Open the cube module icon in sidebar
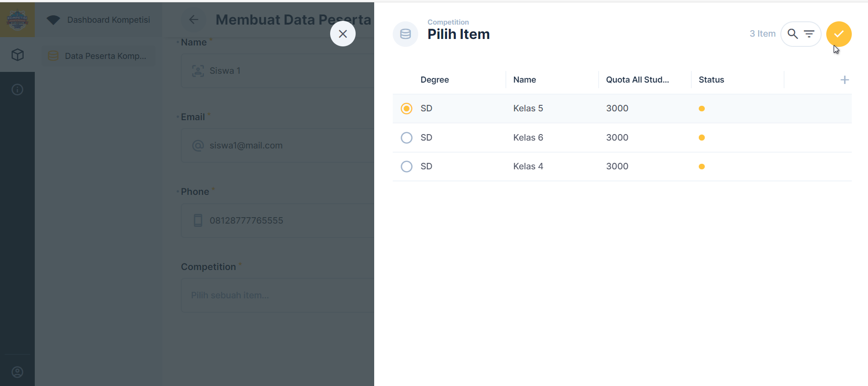This screenshot has width=868, height=386. click(18, 55)
